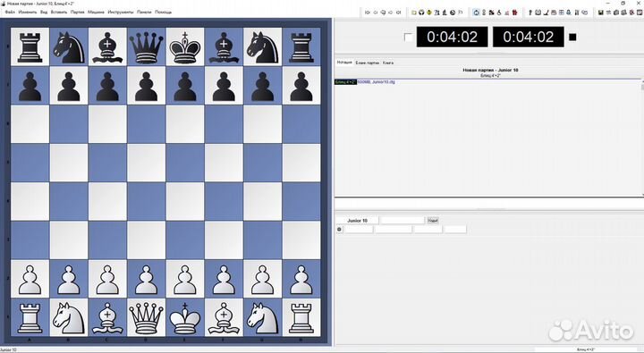Open the Файл menu
The image size is (644, 353).
pyautogui.click(x=10, y=13)
